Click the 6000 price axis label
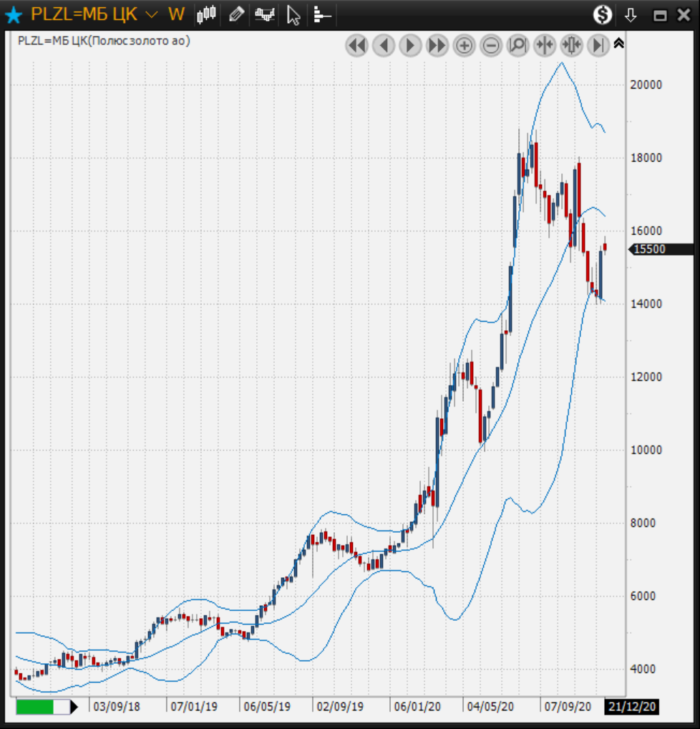 pyautogui.click(x=642, y=596)
